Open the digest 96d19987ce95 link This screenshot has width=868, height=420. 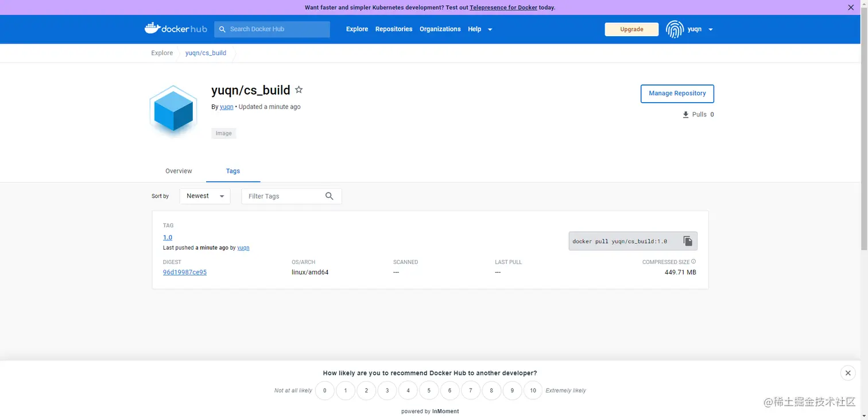[x=185, y=273]
